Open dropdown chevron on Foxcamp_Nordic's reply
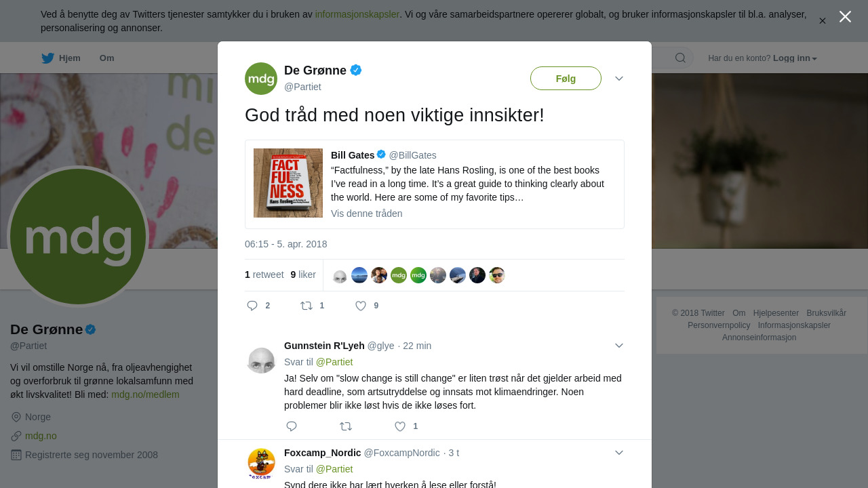 [x=619, y=453]
